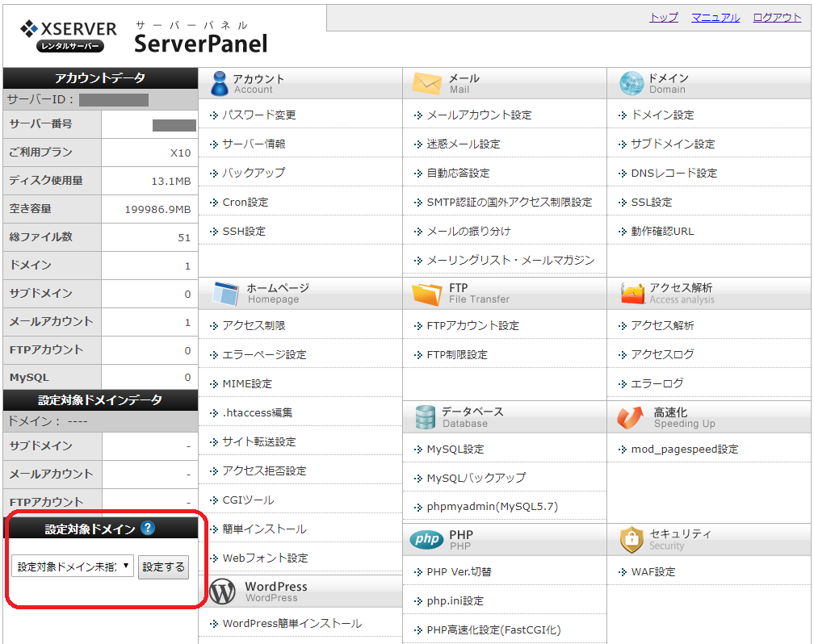Click the Access analysis chart icon
The image size is (814, 644).
[x=632, y=294]
